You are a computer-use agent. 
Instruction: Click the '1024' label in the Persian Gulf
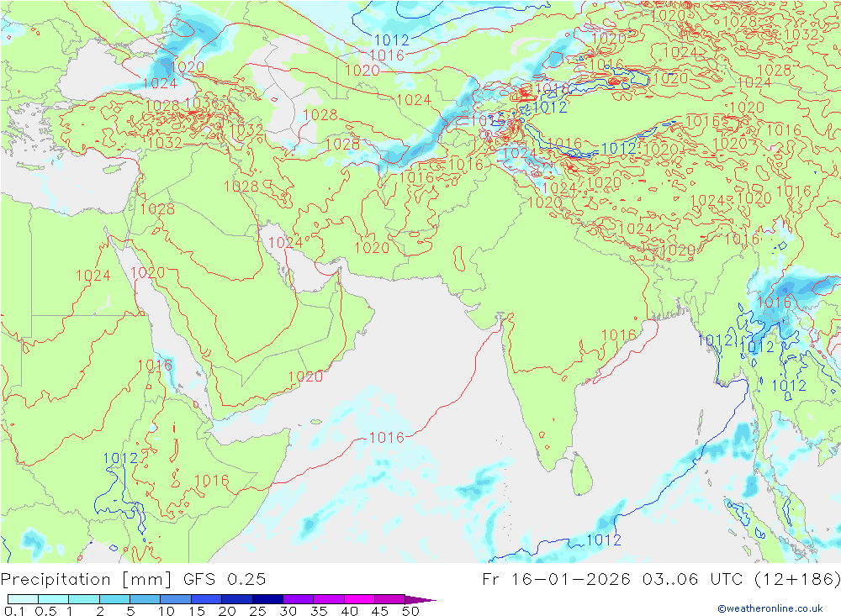285,243
